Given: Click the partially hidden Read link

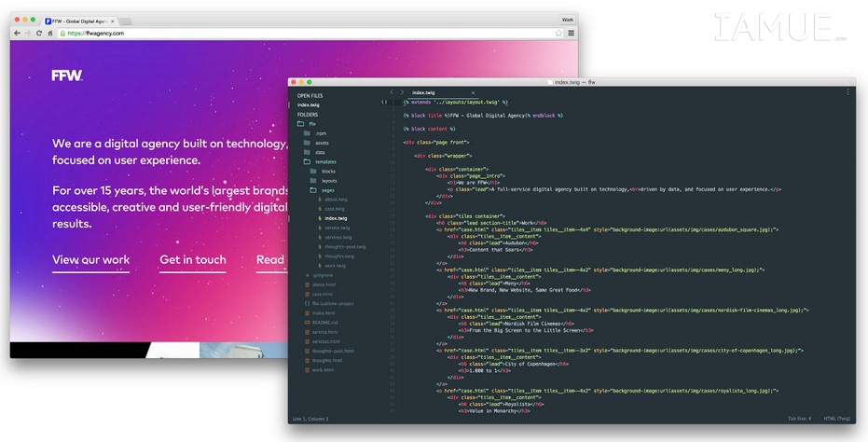Looking at the screenshot, I should tap(271, 260).
